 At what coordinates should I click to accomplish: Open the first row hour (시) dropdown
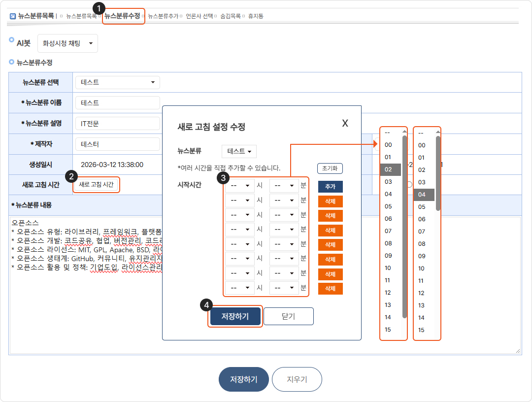(239, 186)
